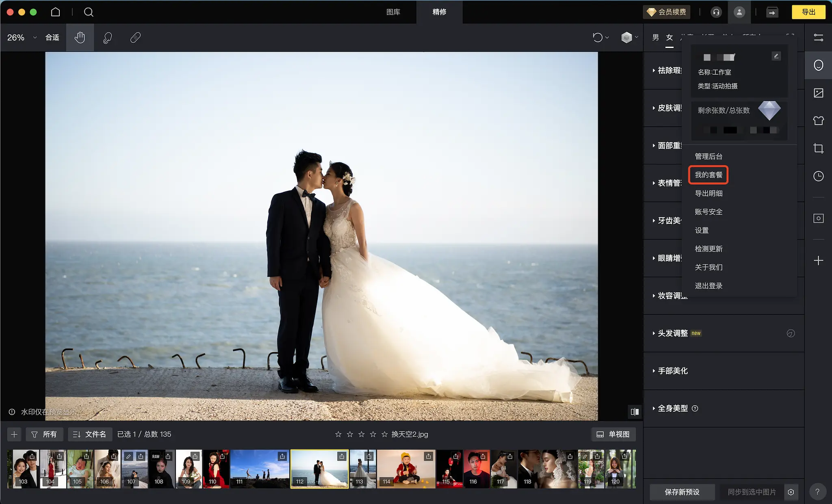This screenshot has width=832, height=504.
Task: Click the 保存新预设 button
Action: tap(682, 492)
